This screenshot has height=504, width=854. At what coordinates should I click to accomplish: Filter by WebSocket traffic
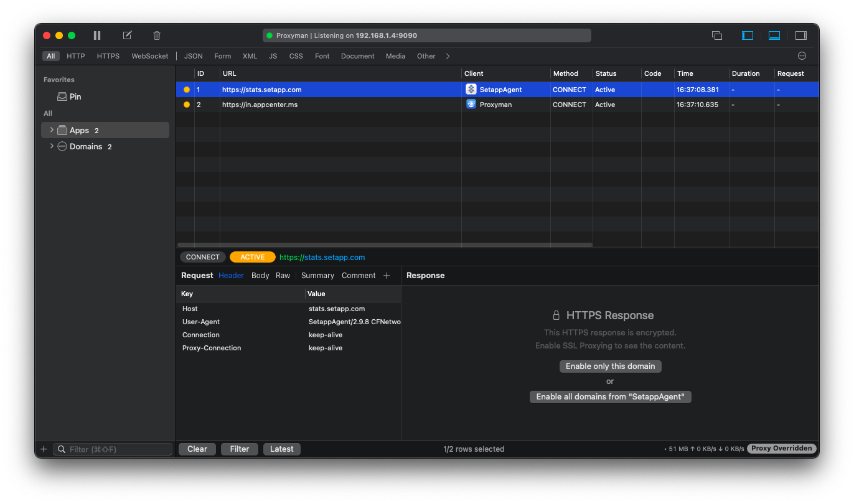click(x=150, y=56)
